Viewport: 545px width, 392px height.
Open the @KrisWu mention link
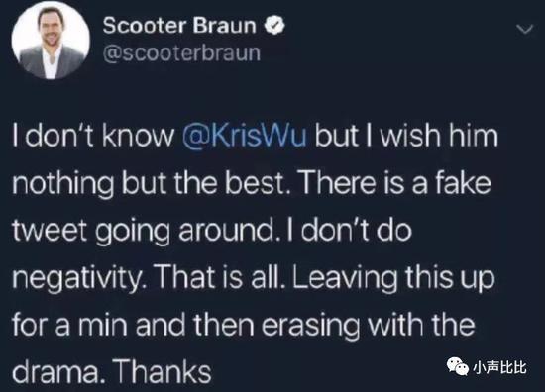click(245, 136)
